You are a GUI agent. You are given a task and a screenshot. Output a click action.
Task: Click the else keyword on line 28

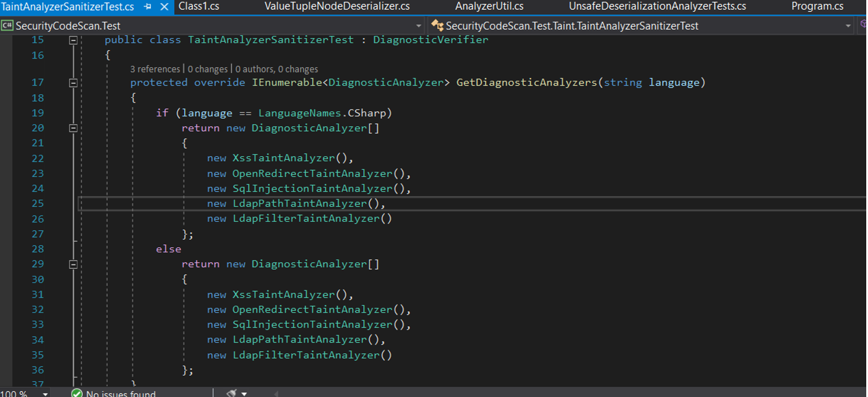click(168, 249)
